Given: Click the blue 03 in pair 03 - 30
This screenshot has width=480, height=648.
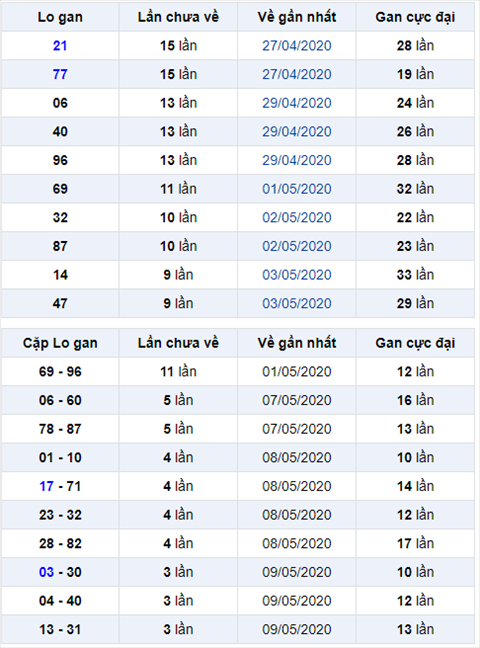Looking at the screenshot, I should pos(46,572).
